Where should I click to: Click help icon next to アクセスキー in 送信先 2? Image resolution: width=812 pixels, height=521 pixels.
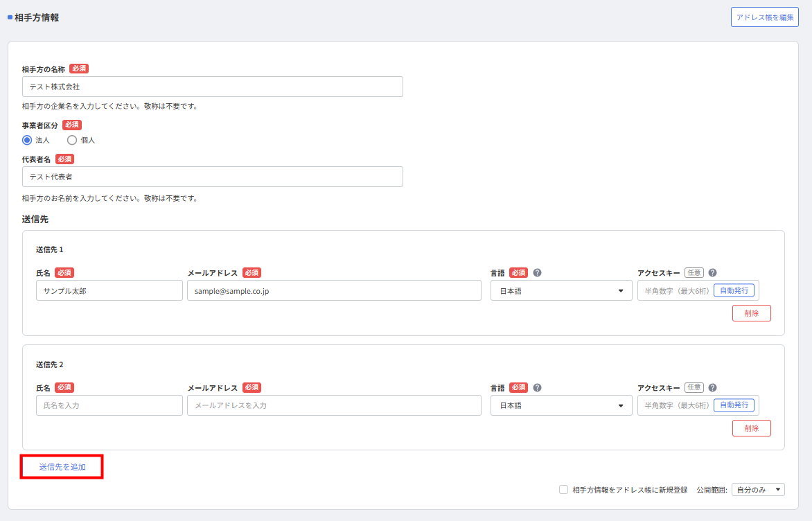(x=712, y=388)
